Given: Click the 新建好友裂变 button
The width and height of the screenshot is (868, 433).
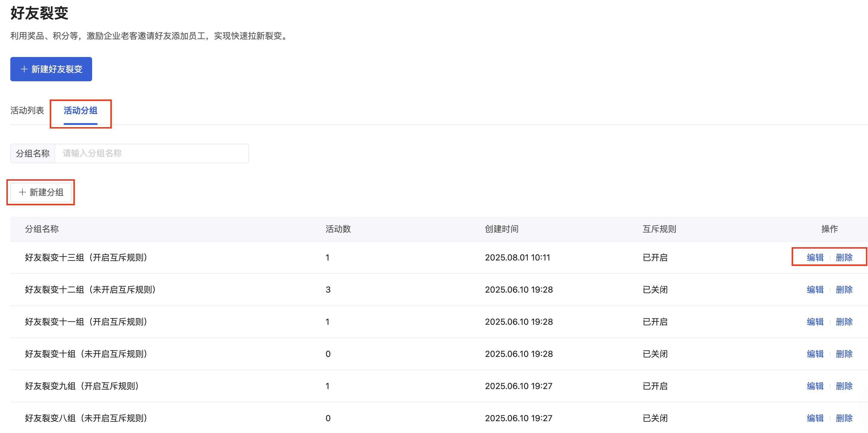Looking at the screenshot, I should click(x=51, y=69).
